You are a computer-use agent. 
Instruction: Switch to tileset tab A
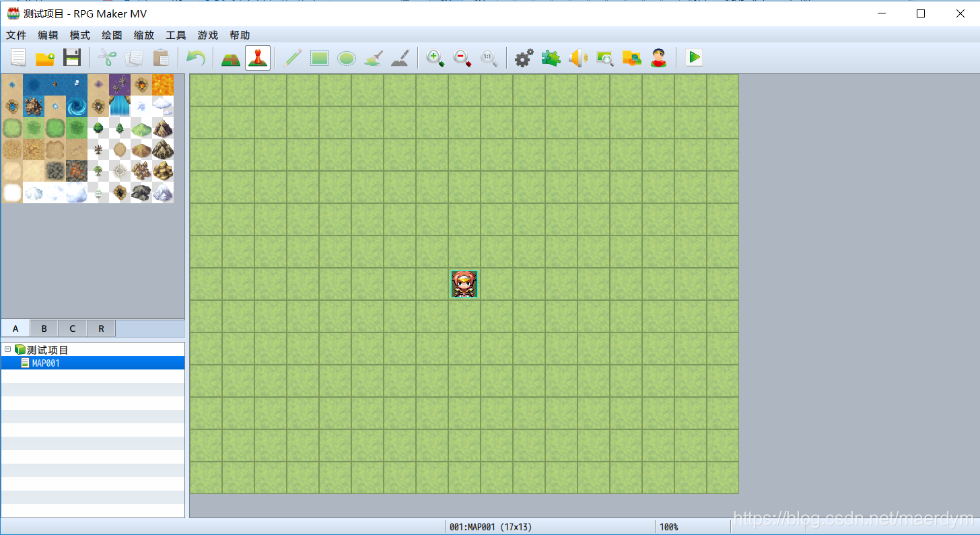15,328
